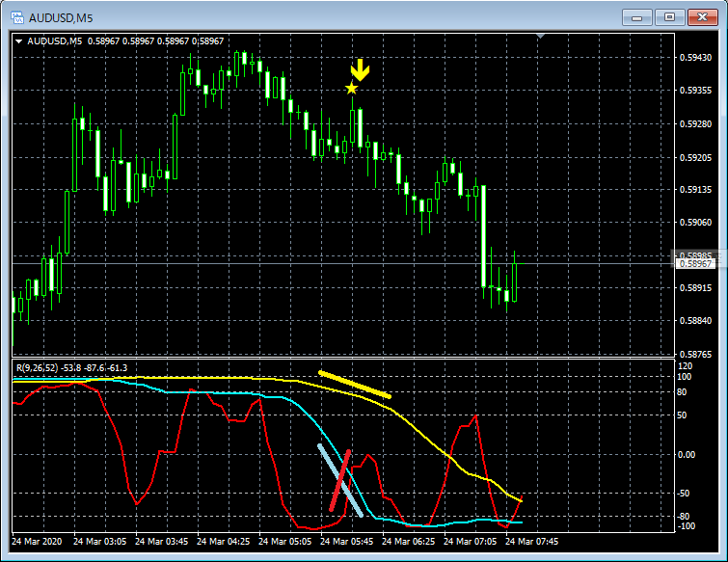
Task: Minimize the AUDUSD,M5 chart window
Action: pos(637,17)
